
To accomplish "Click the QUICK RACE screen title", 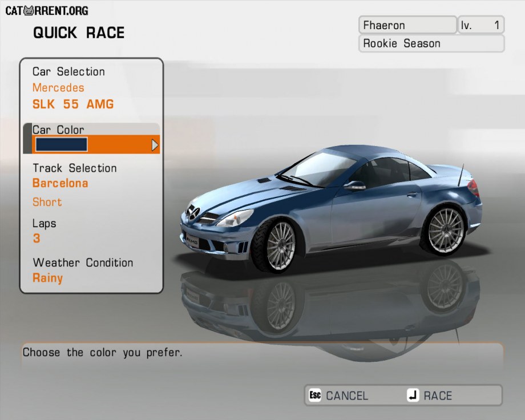I will 79,33.
